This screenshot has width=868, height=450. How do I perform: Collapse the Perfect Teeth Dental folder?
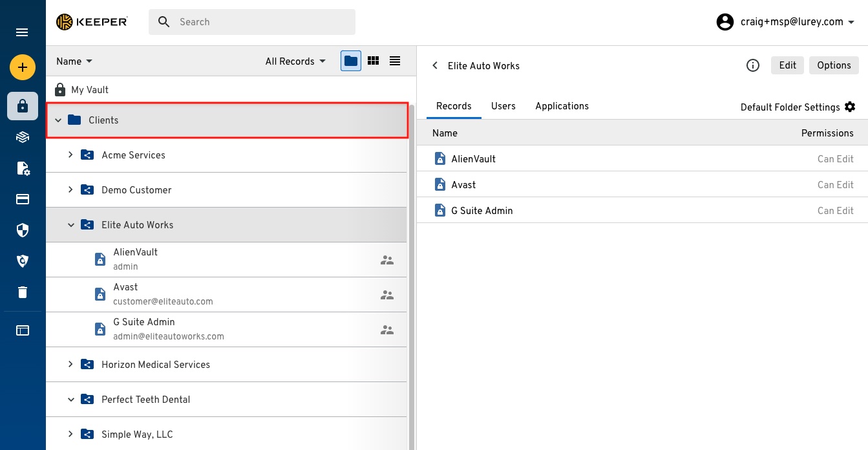[71, 400]
